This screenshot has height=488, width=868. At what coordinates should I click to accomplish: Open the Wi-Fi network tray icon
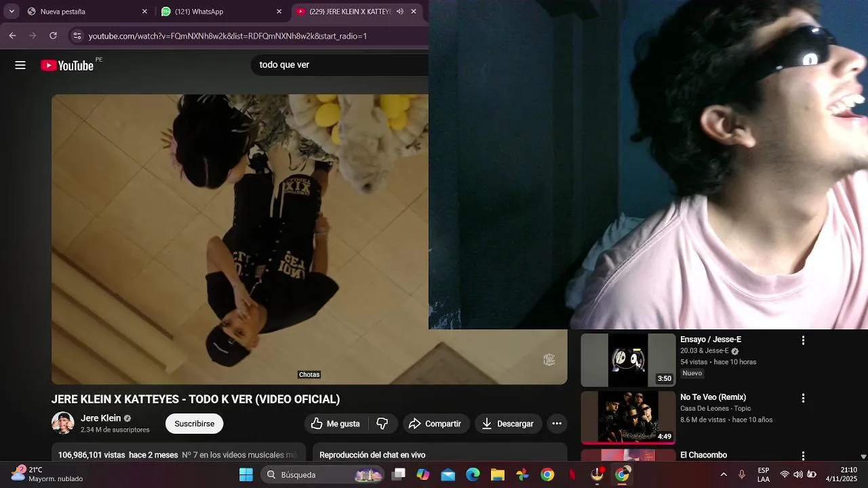(x=785, y=474)
